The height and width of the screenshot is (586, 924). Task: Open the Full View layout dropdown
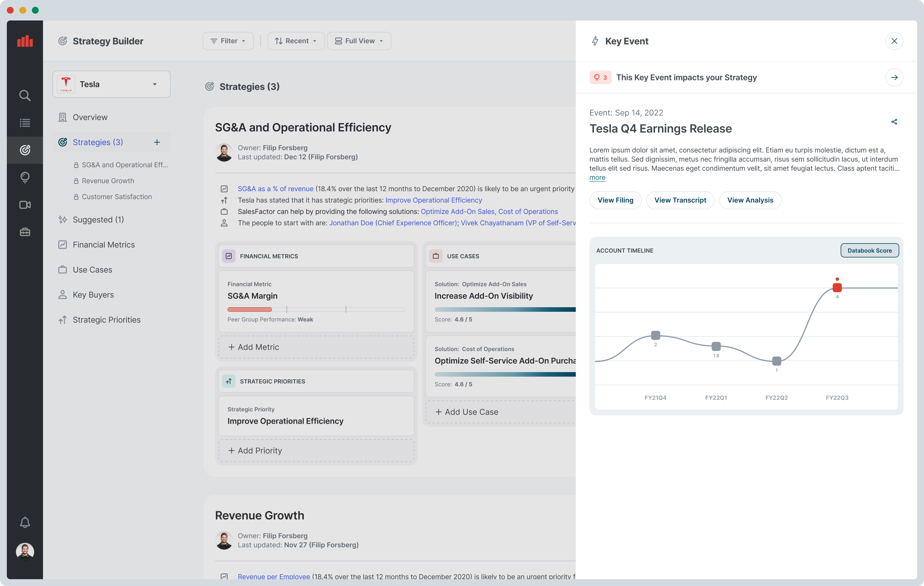click(x=359, y=41)
